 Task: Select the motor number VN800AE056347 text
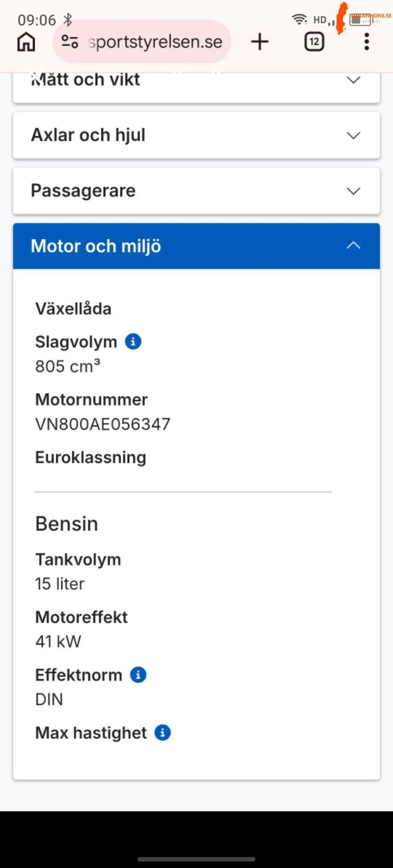[103, 424]
